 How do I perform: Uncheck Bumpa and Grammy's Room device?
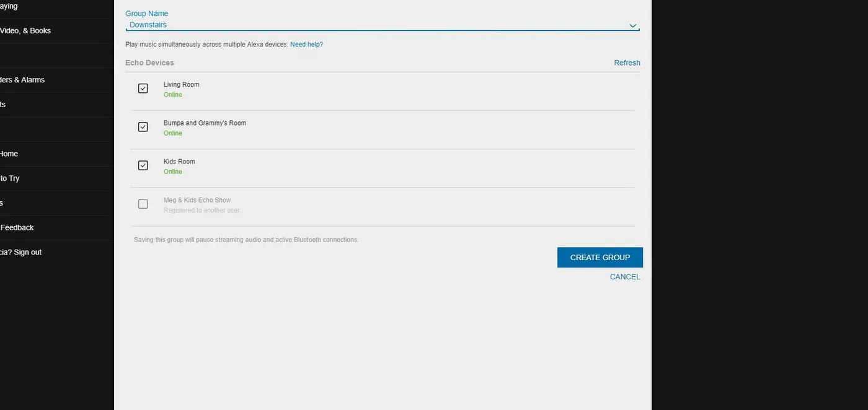143,126
